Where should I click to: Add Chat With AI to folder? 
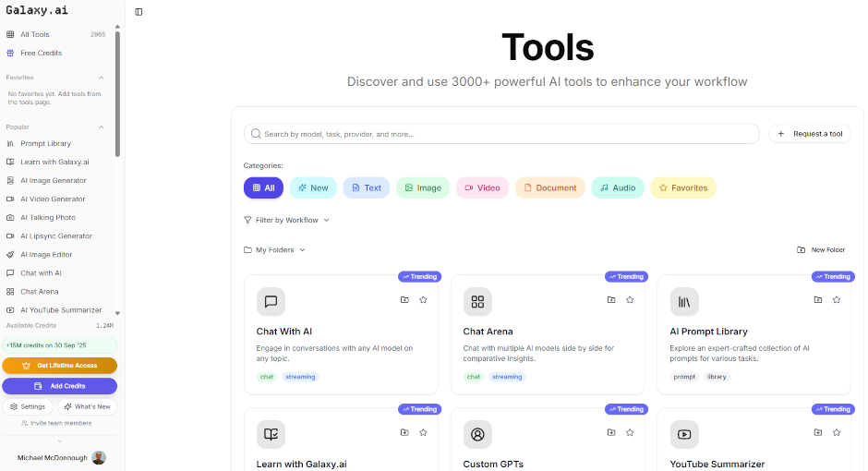tap(404, 300)
